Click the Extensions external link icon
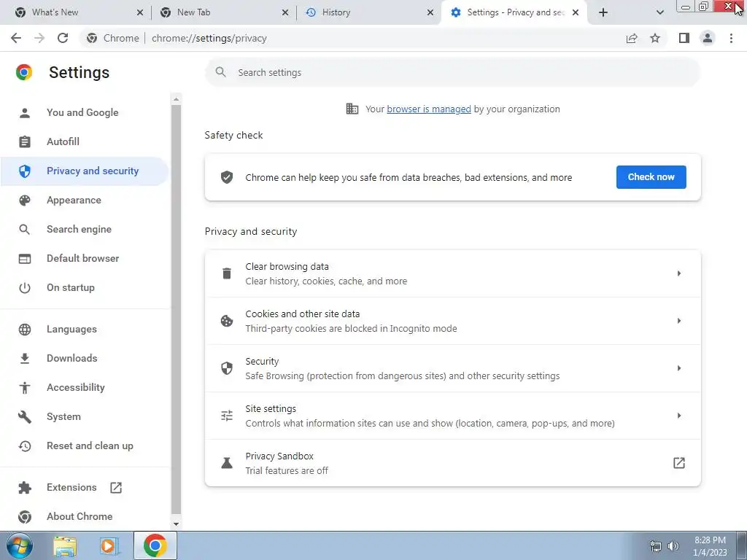This screenshot has height=560, width=747. (116, 488)
